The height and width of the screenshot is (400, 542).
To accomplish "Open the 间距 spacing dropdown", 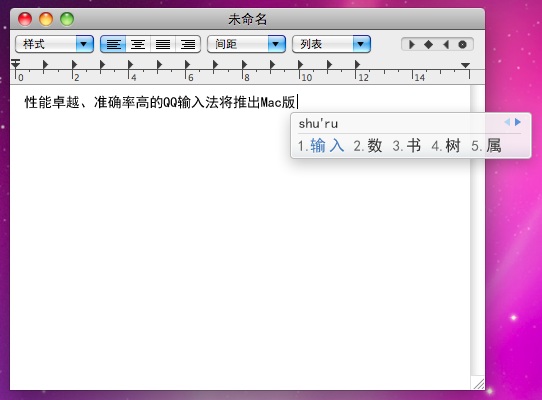I will [x=246, y=44].
